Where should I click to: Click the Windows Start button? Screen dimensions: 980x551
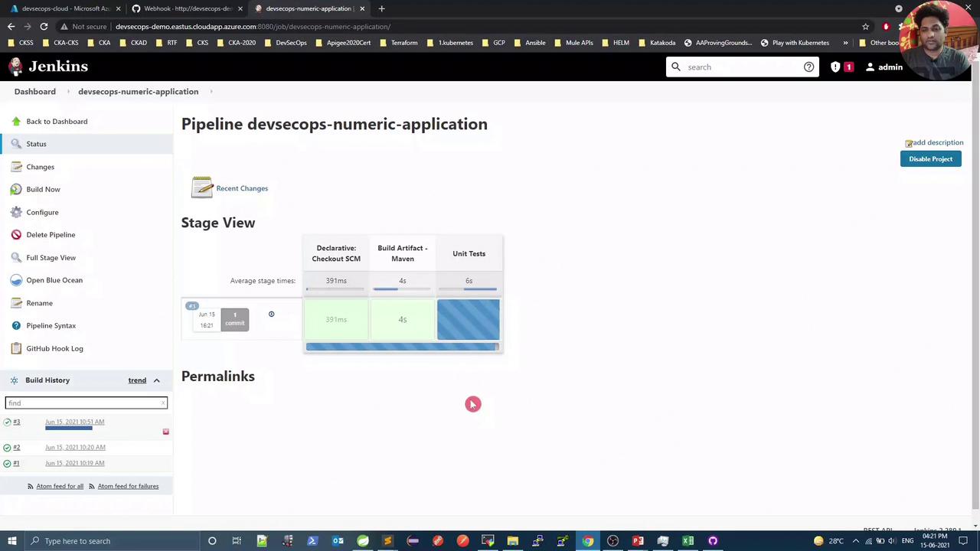(11, 541)
